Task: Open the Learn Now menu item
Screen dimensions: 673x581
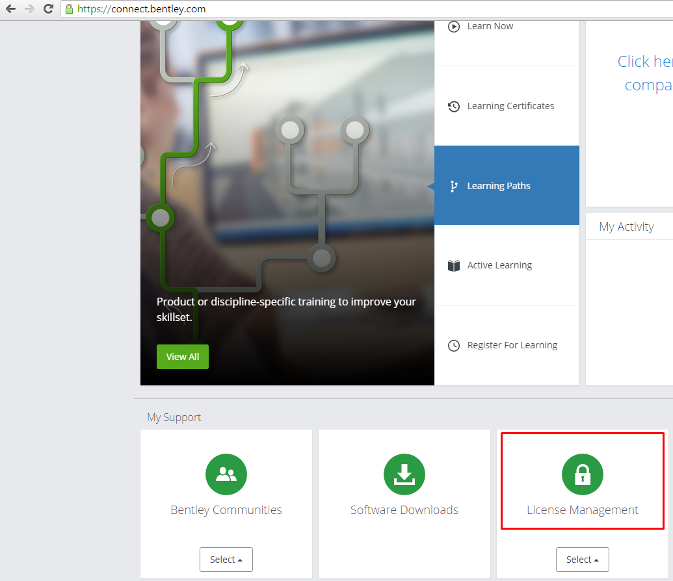Action: 506,43
